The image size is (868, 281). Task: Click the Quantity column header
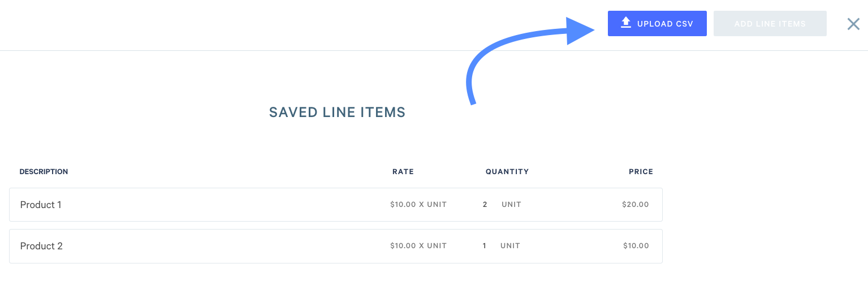(507, 171)
